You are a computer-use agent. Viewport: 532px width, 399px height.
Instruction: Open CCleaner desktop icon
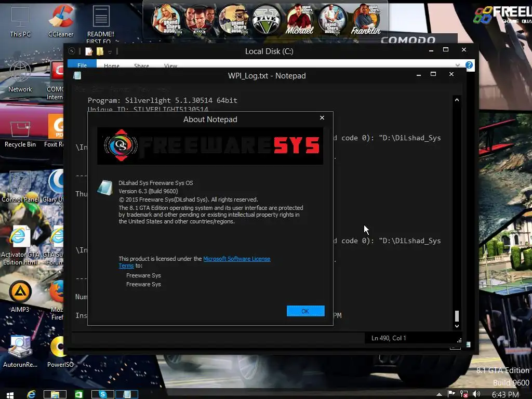61,21
